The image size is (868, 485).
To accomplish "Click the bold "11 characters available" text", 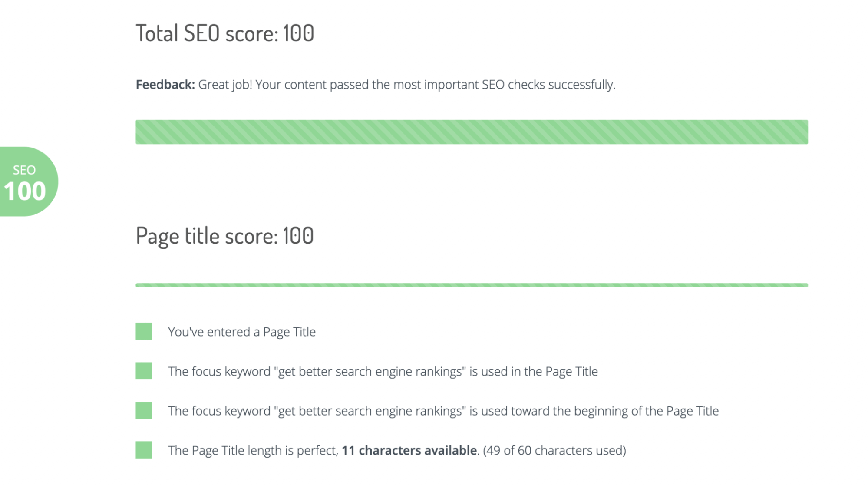I will coord(409,451).
